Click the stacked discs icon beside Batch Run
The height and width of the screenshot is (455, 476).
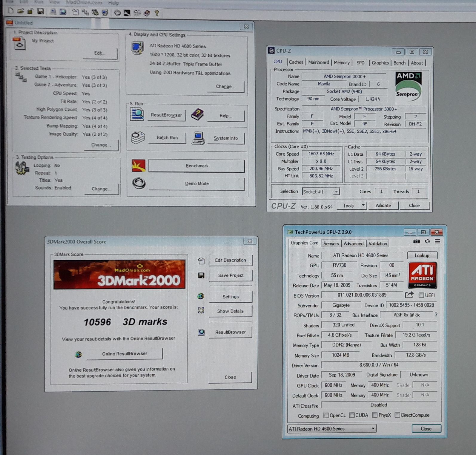(138, 138)
